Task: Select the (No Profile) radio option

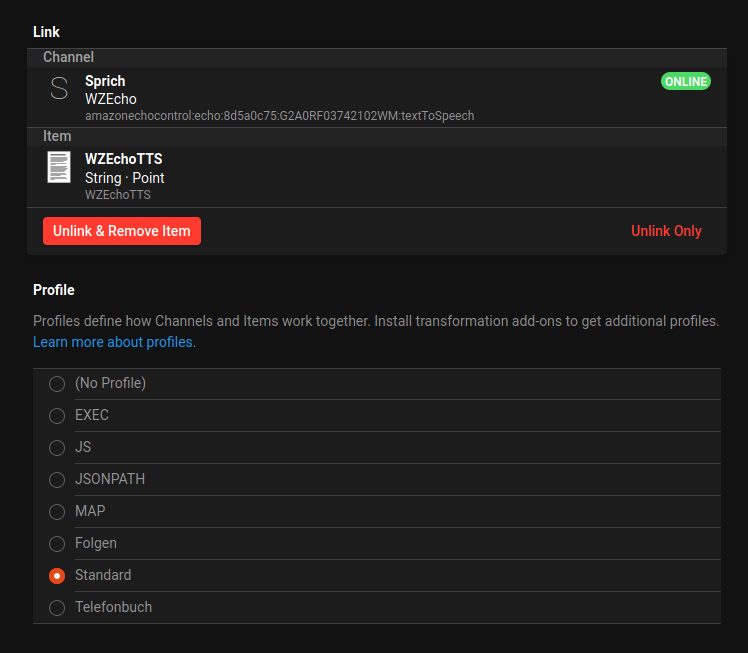Action: coord(57,384)
